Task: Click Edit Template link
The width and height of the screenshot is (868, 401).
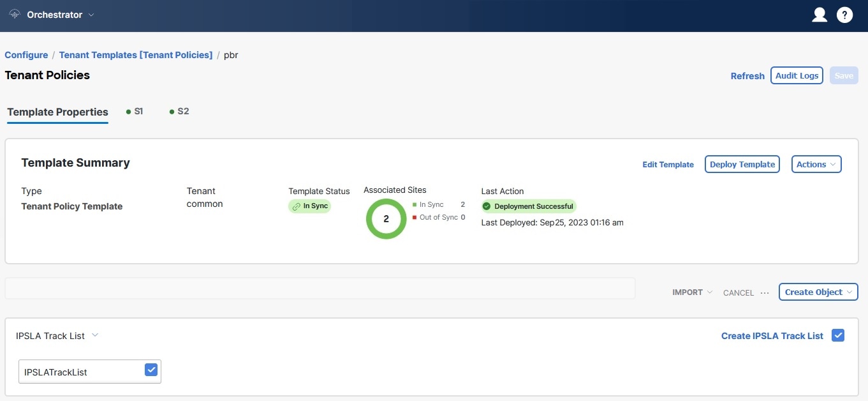Action: pyautogui.click(x=668, y=165)
